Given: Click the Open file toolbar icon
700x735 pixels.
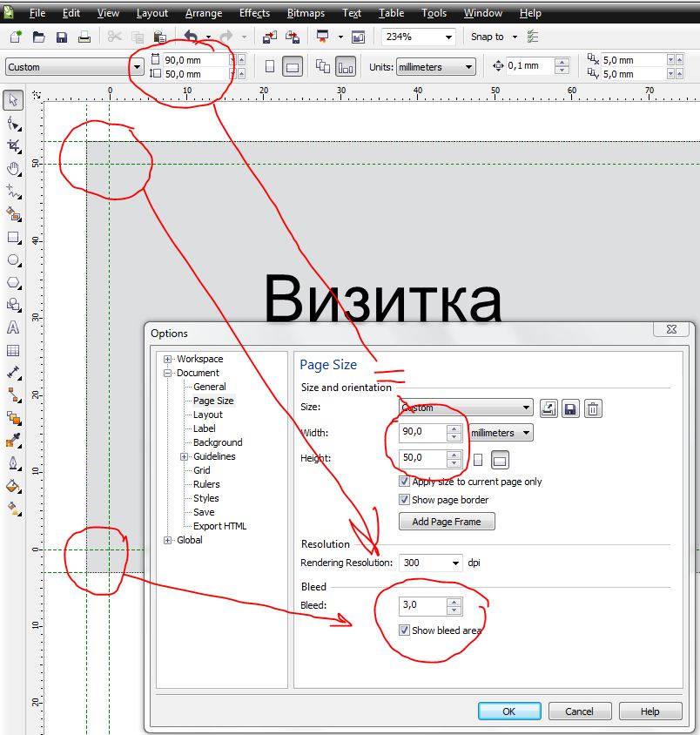Looking at the screenshot, I should [x=38, y=37].
